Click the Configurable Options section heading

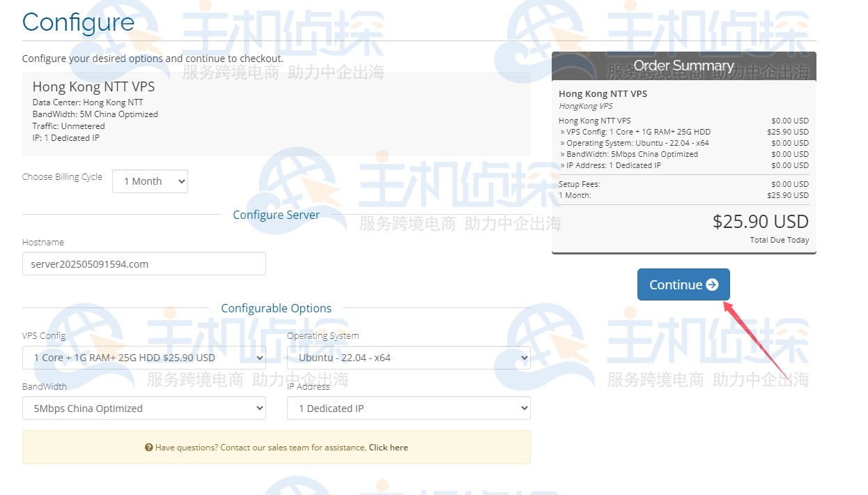pos(276,308)
